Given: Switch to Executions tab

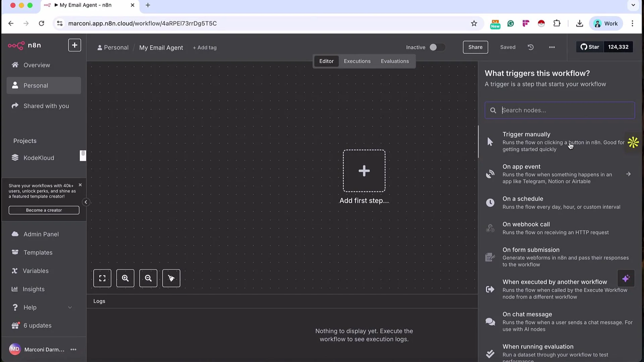Looking at the screenshot, I should [357, 61].
